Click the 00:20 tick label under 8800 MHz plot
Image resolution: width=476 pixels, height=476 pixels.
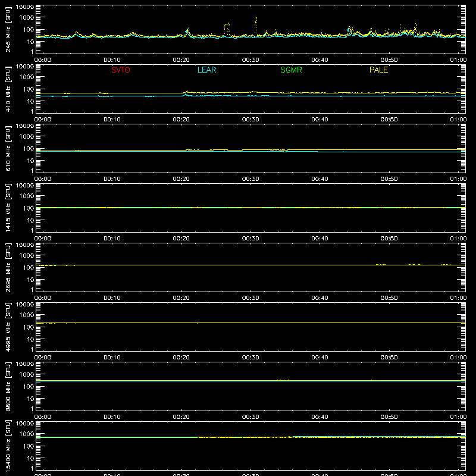click(x=181, y=417)
